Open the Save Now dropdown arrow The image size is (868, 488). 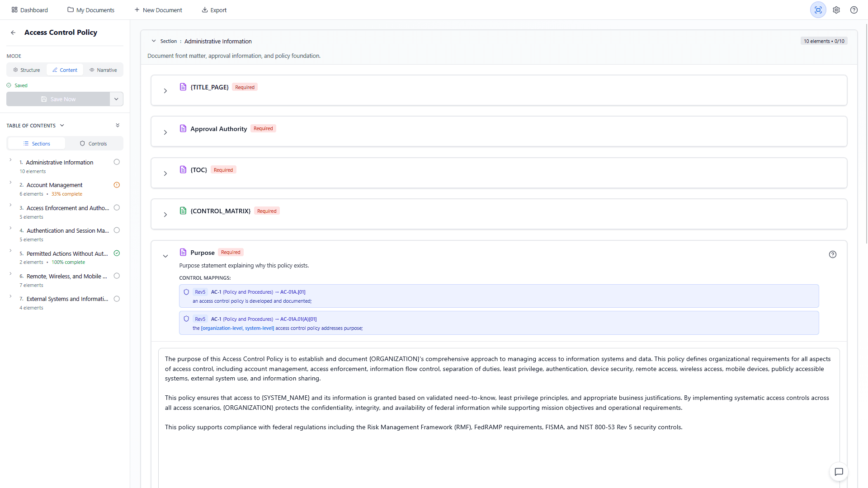pos(116,99)
